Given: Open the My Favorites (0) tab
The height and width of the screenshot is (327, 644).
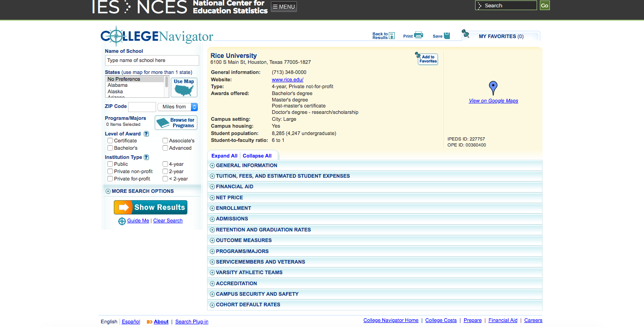Looking at the screenshot, I should tap(501, 36).
